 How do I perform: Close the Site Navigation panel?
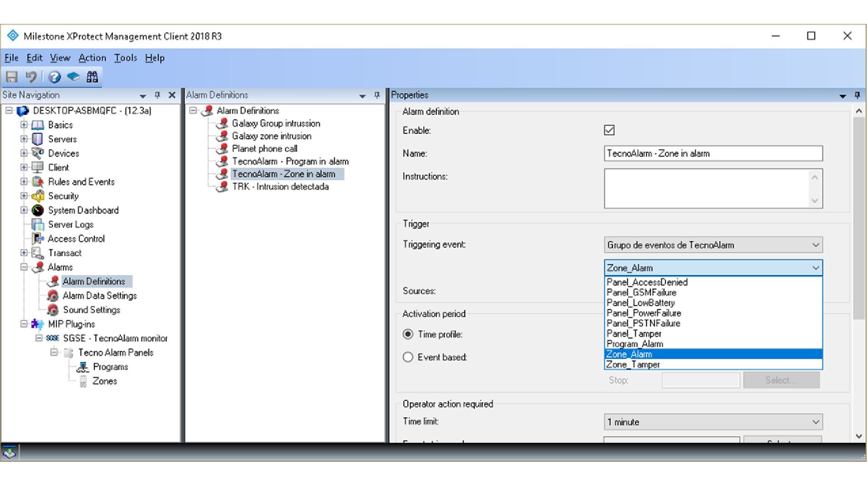172,95
